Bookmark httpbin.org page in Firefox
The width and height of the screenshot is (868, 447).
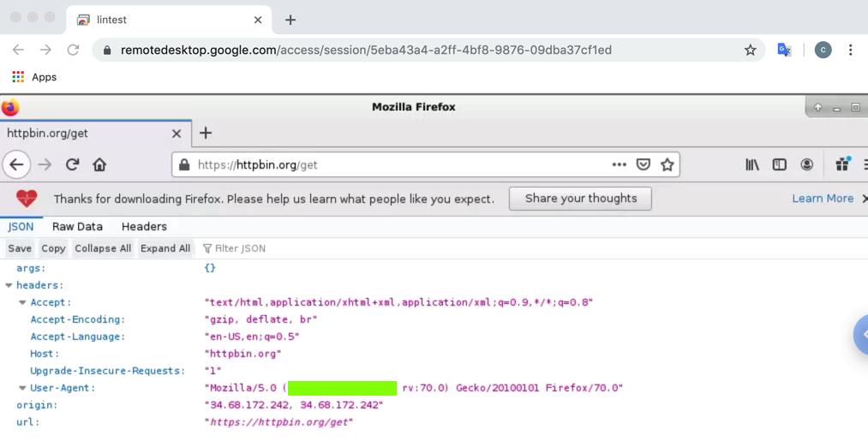[667, 164]
